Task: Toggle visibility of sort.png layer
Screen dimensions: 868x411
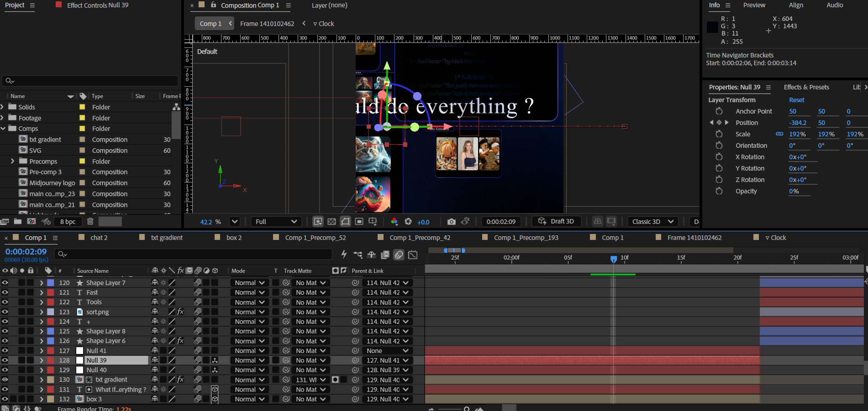Action: [5, 312]
